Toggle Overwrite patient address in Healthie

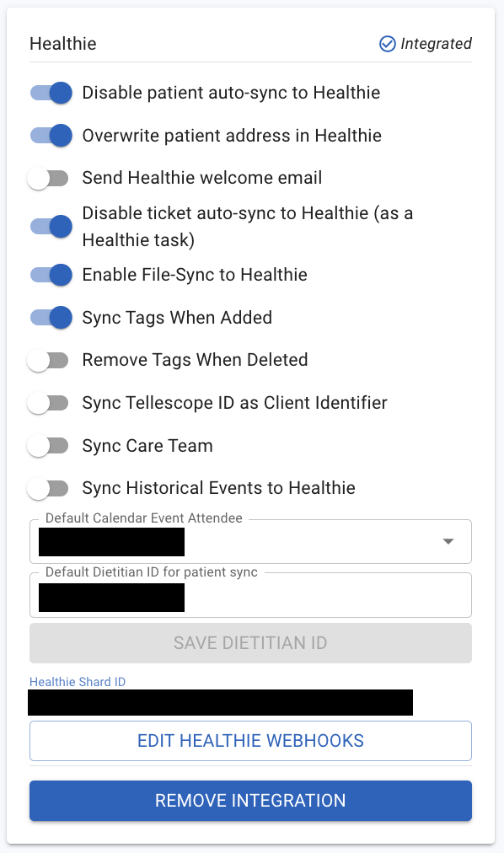click(51, 136)
